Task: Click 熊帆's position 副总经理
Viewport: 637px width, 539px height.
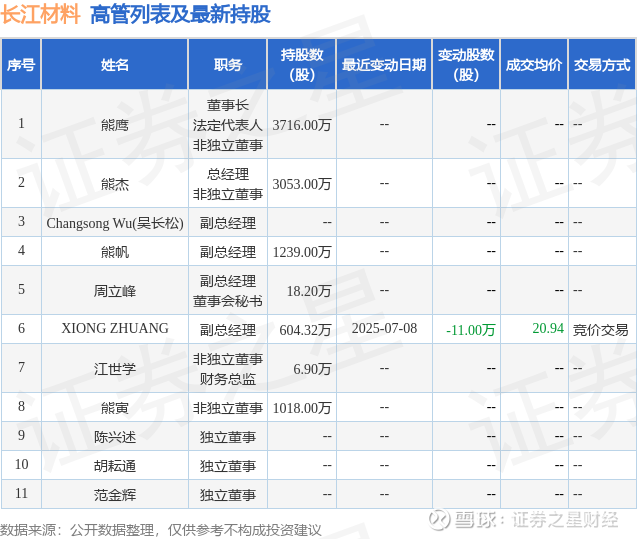Action: 228,252
